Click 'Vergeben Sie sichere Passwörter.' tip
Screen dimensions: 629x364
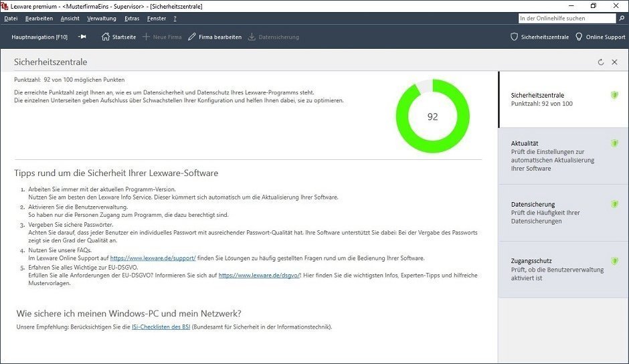point(71,225)
